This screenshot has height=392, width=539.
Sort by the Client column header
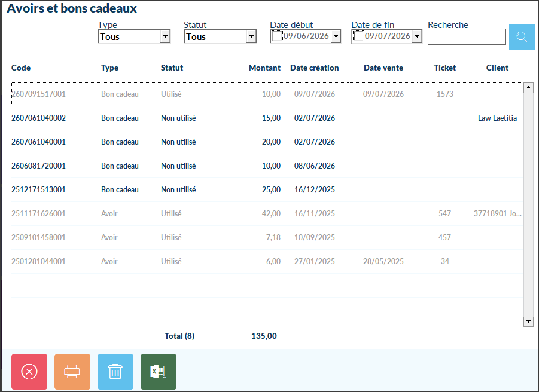[497, 68]
